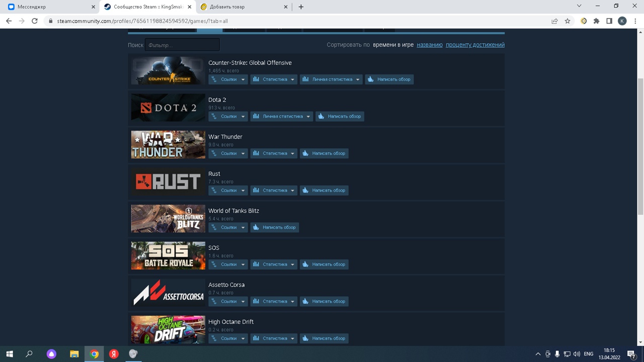
Task: Bookmark this page with star icon
Action: coord(568,21)
